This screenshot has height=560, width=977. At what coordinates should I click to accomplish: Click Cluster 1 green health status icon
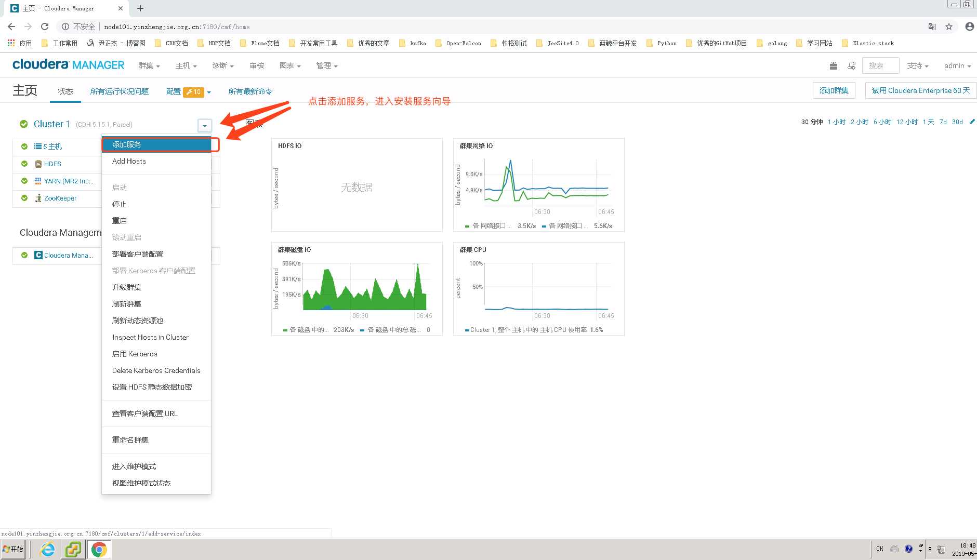tap(23, 124)
